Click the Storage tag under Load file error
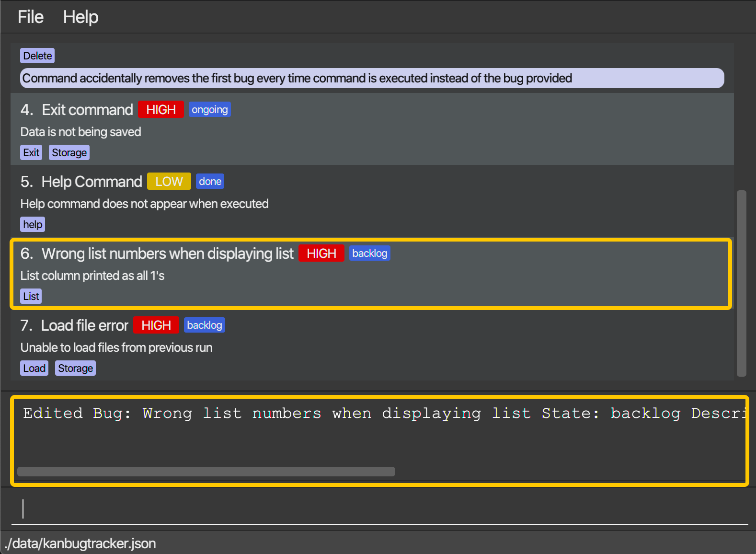Viewport: 756px width, 554px height. point(75,368)
